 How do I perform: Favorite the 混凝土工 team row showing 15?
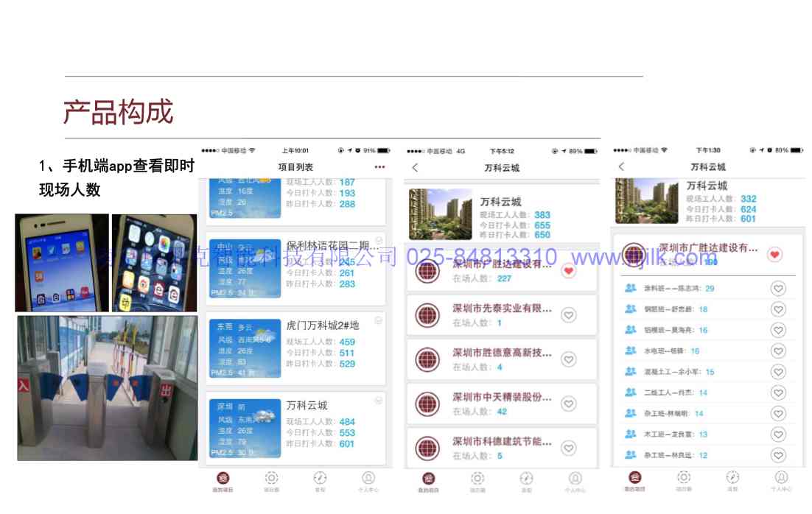[778, 372]
